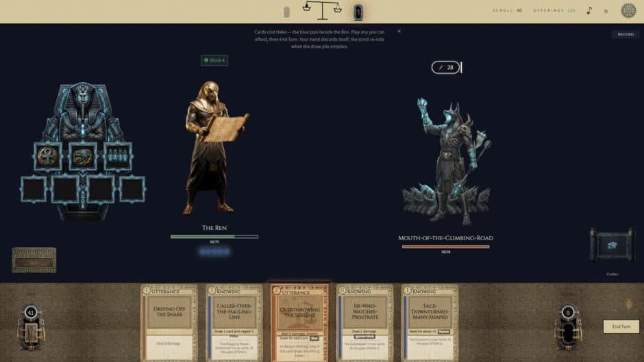
Task: Select the ankh relic slot
Action: tap(48, 157)
